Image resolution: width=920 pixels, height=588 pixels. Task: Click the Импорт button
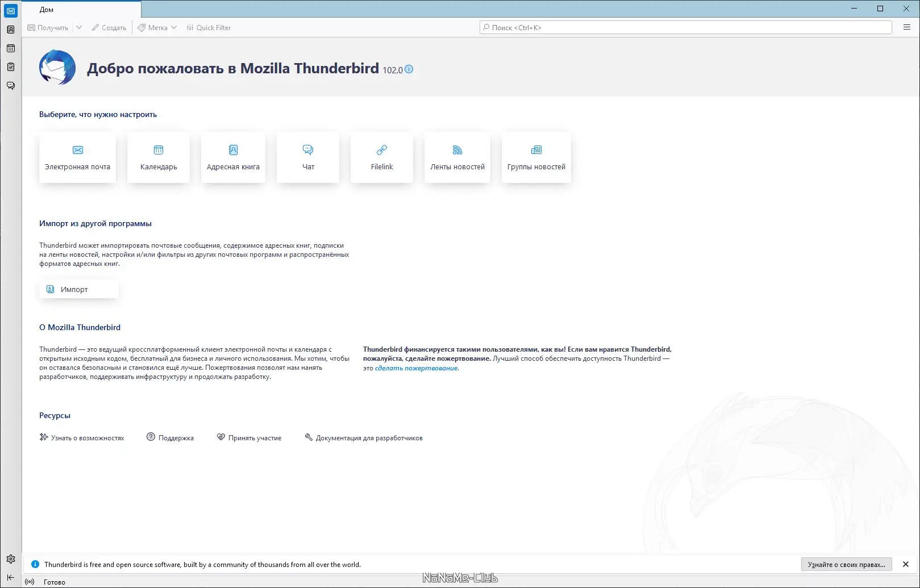pyautogui.click(x=79, y=289)
